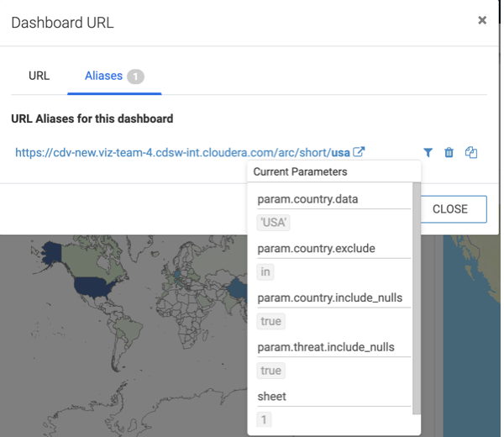Click true value under param.country.include_nulls

click(x=270, y=321)
